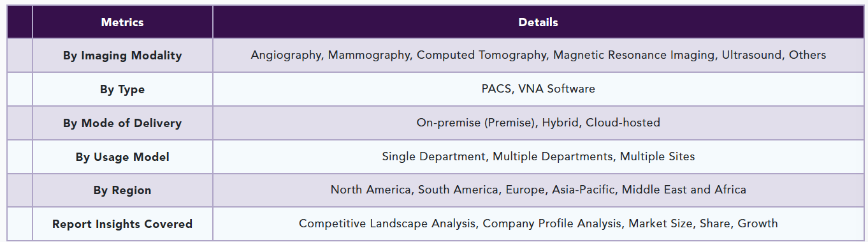Select the Details column header
The image size is (868, 242).
[x=538, y=22]
